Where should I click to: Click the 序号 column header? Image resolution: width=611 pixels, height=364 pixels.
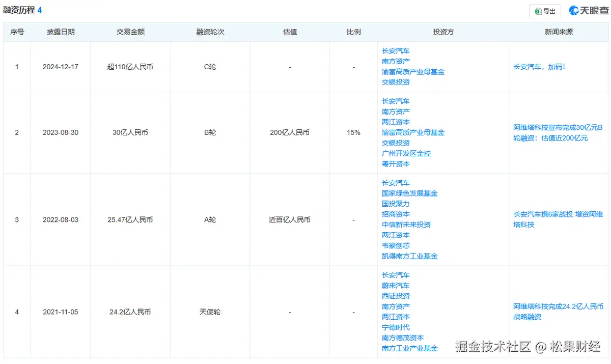click(x=17, y=32)
